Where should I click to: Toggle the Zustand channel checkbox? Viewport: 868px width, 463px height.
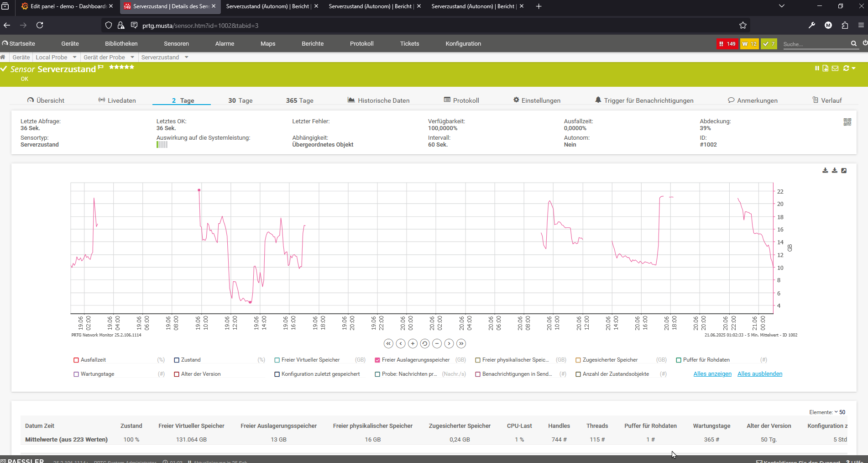coord(177,360)
